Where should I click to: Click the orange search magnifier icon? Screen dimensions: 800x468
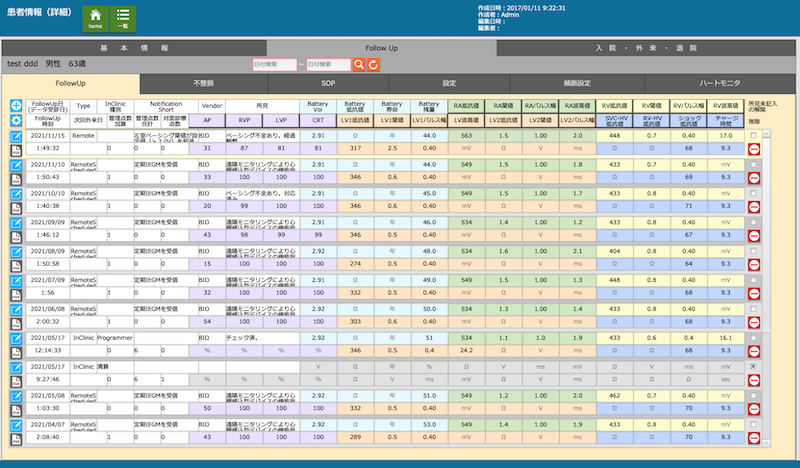pos(359,64)
